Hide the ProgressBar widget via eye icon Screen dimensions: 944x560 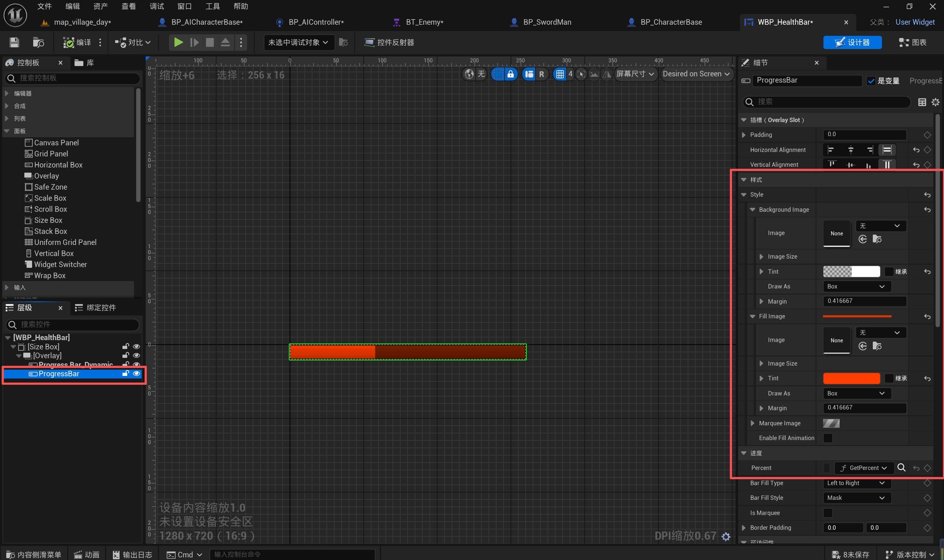click(x=136, y=374)
